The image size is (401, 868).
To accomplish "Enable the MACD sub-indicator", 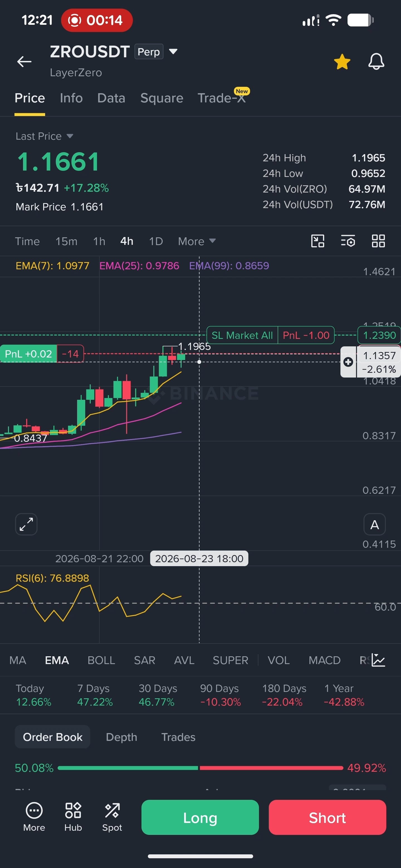I will coord(324,660).
